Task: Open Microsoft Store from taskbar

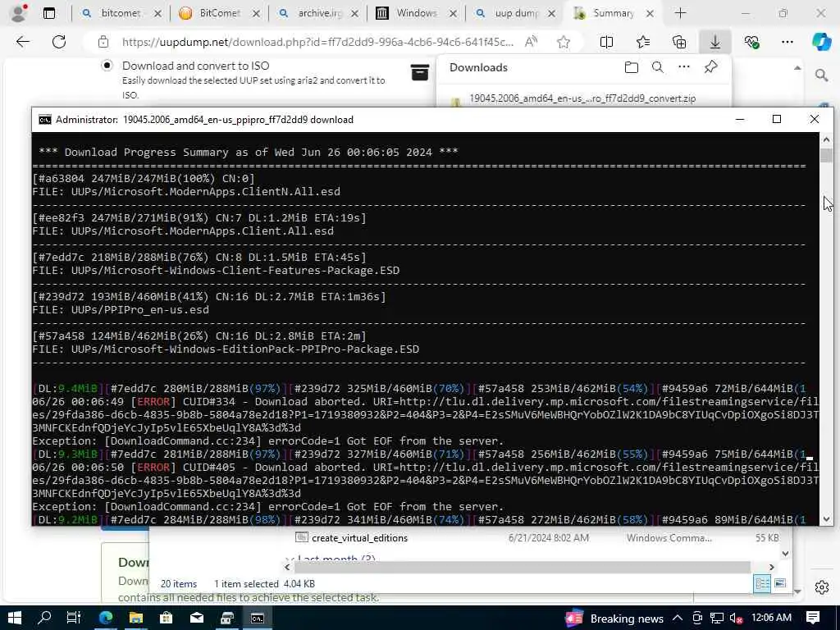Action: tap(166, 619)
